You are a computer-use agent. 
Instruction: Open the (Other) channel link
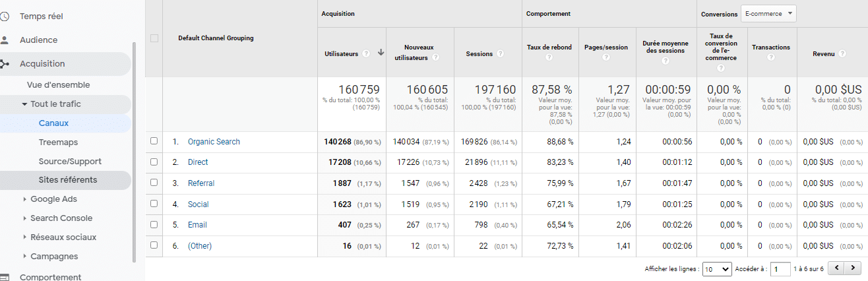tap(200, 246)
